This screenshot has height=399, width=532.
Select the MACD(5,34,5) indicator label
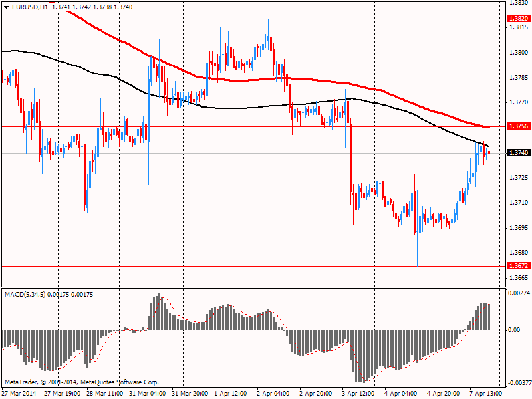pos(25,295)
